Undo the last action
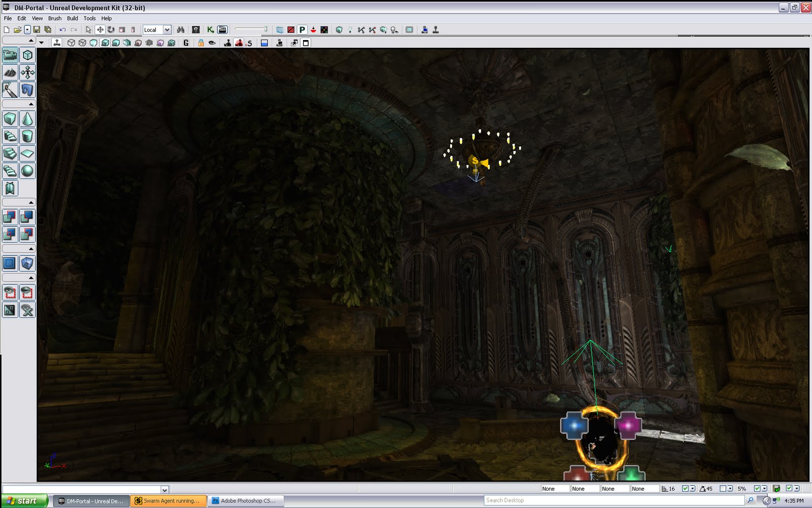 (62, 30)
